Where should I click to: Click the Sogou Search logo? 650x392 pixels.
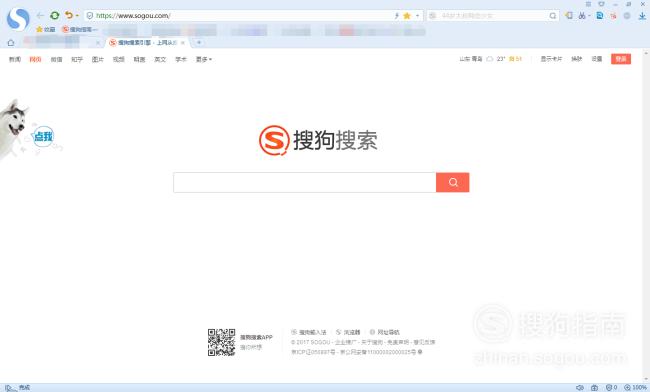coord(318,140)
